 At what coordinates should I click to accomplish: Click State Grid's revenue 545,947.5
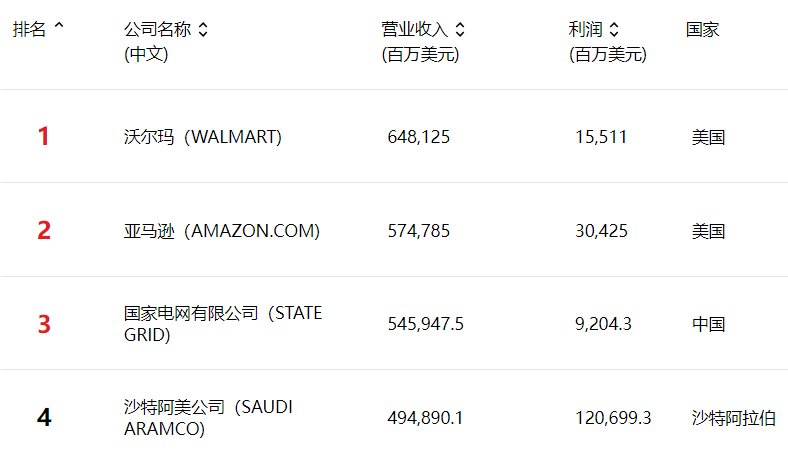coord(425,324)
